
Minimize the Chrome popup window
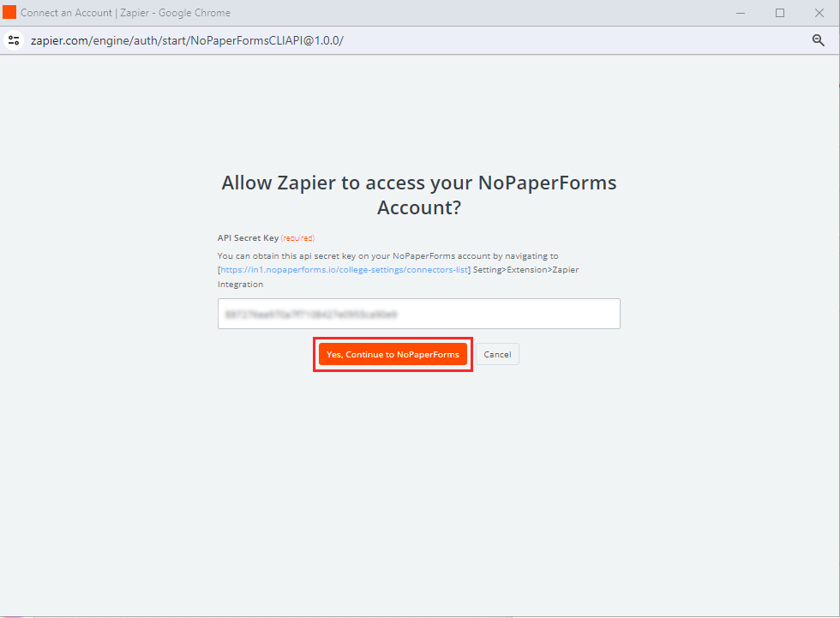(741, 13)
